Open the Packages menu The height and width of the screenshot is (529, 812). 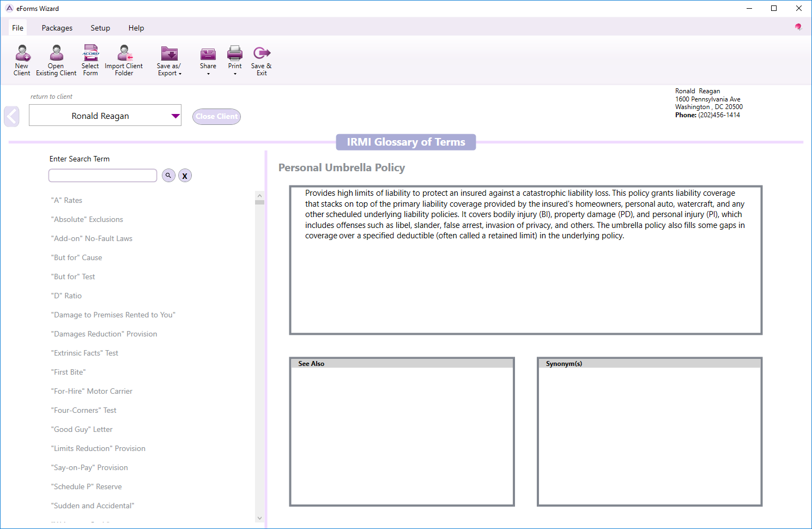coord(57,28)
